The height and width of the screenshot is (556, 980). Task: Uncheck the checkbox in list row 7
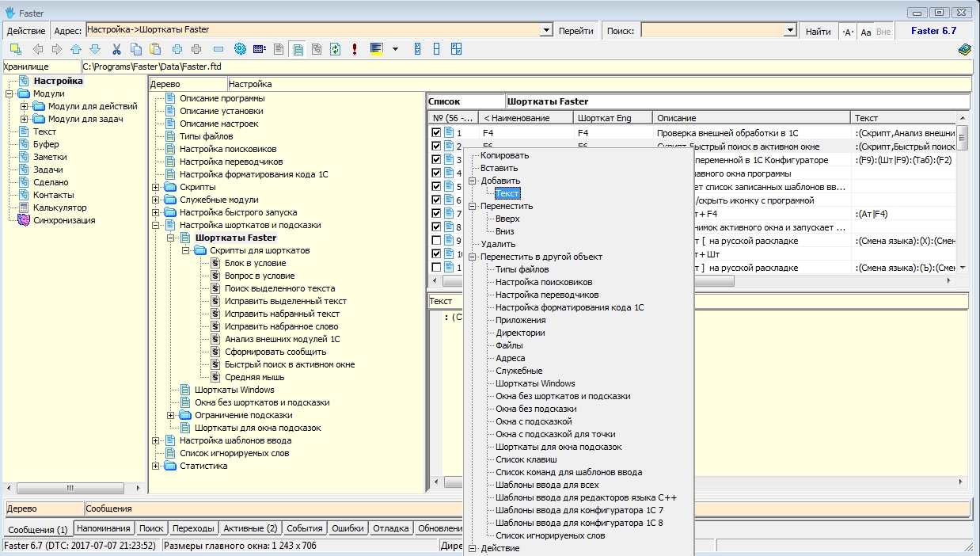pyautogui.click(x=436, y=214)
